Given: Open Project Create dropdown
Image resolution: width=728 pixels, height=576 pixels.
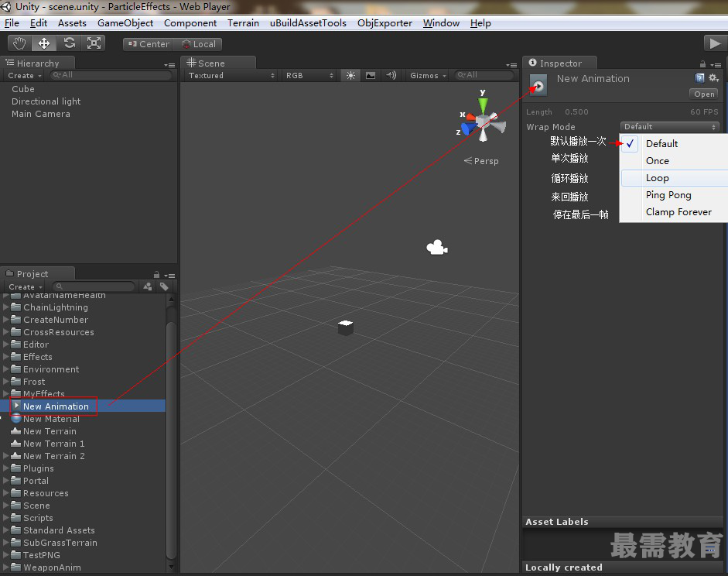Looking at the screenshot, I should pyautogui.click(x=25, y=286).
